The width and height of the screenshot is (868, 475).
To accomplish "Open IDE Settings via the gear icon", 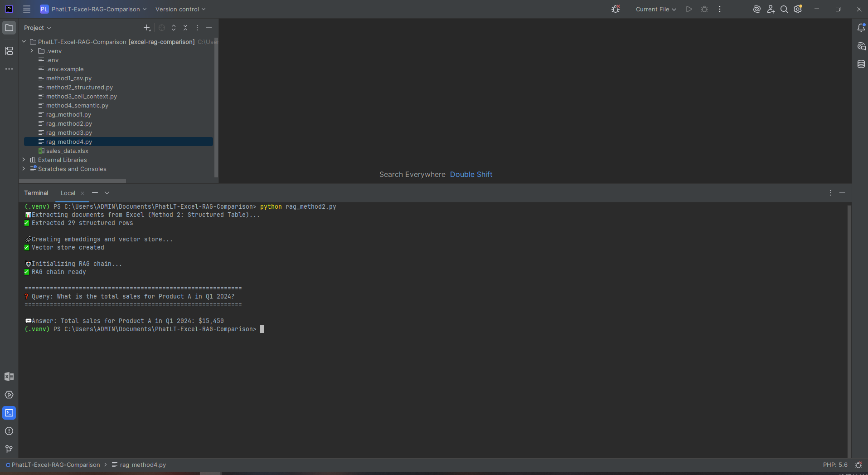I will click(x=798, y=9).
